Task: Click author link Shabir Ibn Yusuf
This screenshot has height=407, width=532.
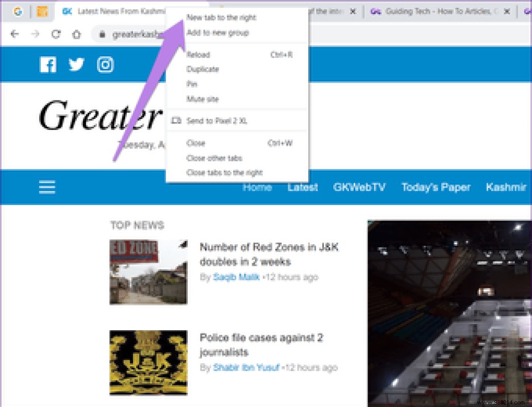Action: pyautogui.click(x=246, y=367)
